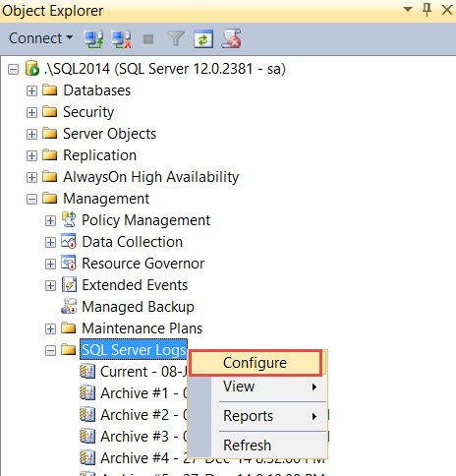Click the script delete toolbar icon
Image resolution: width=456 pixels, height=476 pixels.
pos(231,39)
